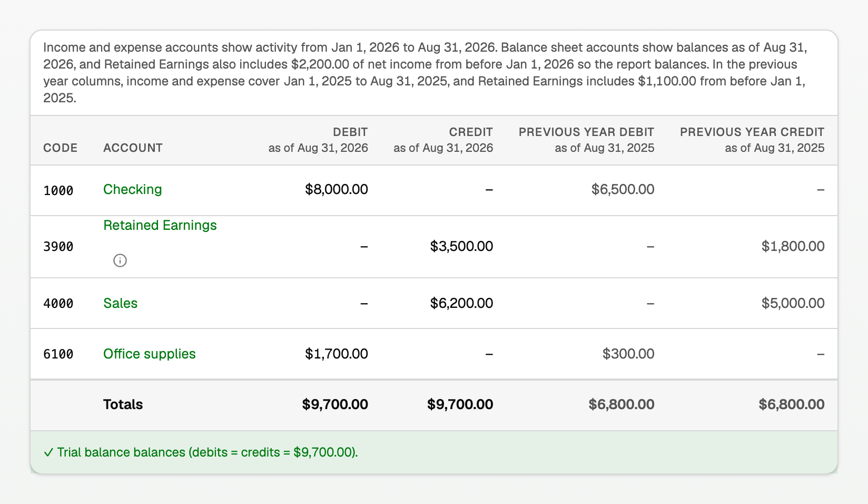The image size is (868, 504).
Task: Click Retained Earnings previous year credit $1,800.00
Action: tap(793, 246)
